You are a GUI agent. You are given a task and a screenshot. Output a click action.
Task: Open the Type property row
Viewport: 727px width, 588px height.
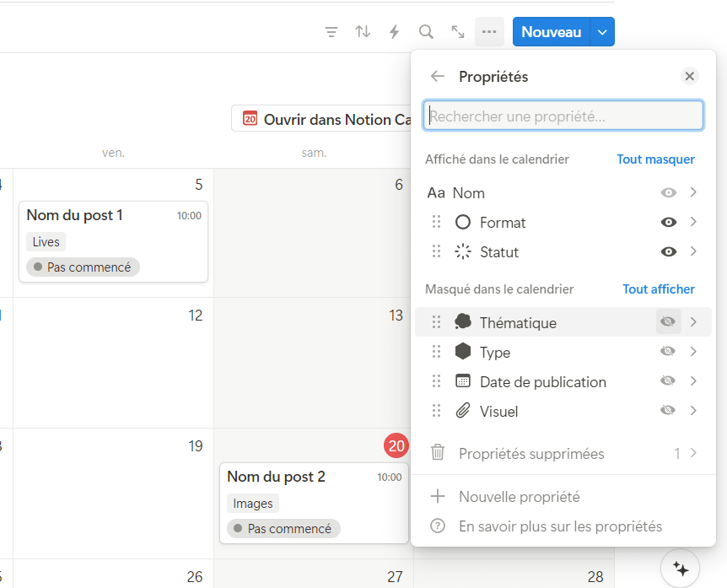coord(495,353)
